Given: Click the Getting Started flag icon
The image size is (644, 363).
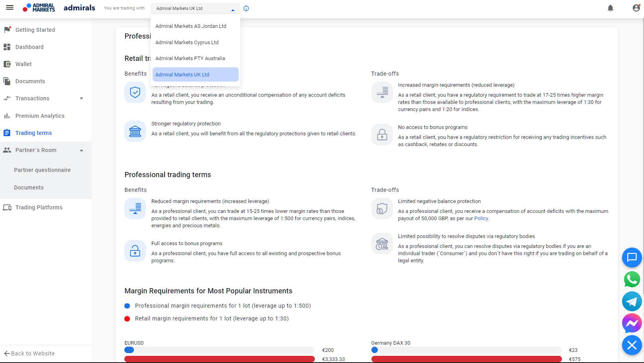Looking at the screenshot, I should (x=7, y=30).
